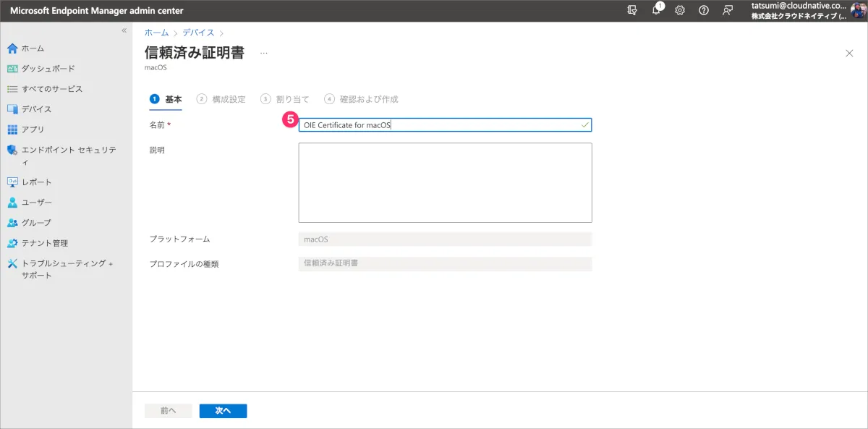Open the Cloud Shell icon in header
This screenshot has width=868, height=429.
(632, 10)
